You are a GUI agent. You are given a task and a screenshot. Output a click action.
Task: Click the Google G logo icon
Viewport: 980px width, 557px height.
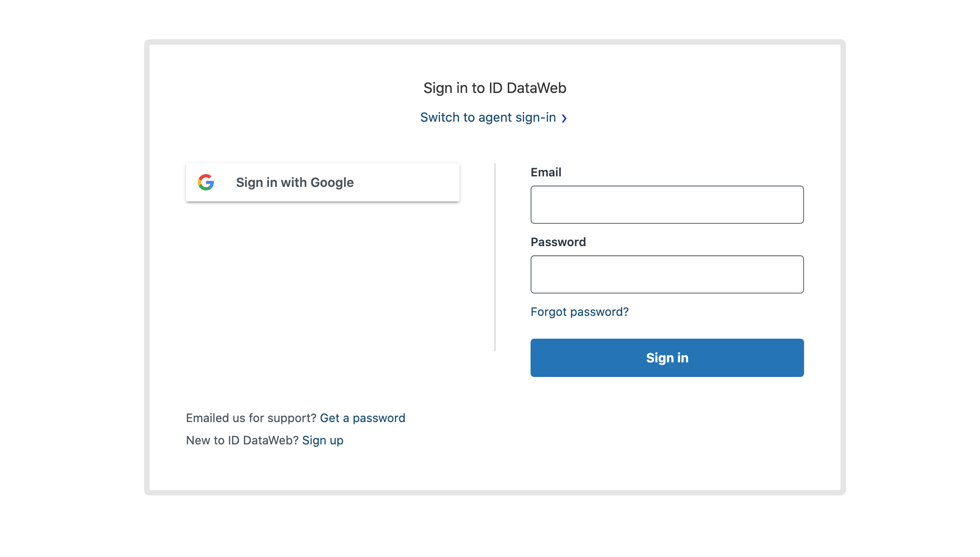(206, 182)
